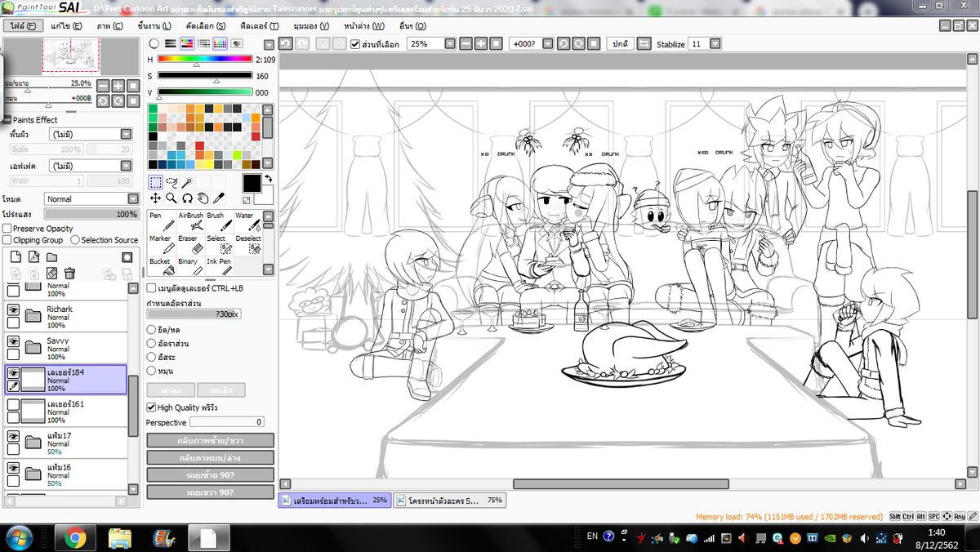Enable Preserve Opacity checkbox

[7, 229]
